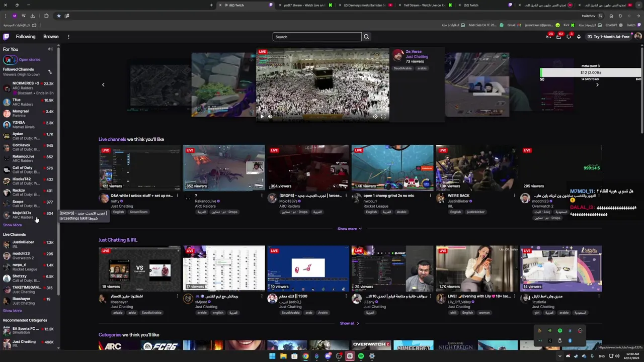Open Chrome from taskbar
The width and height of the screenshot is (644, 362).
click(x=305, y=356)
